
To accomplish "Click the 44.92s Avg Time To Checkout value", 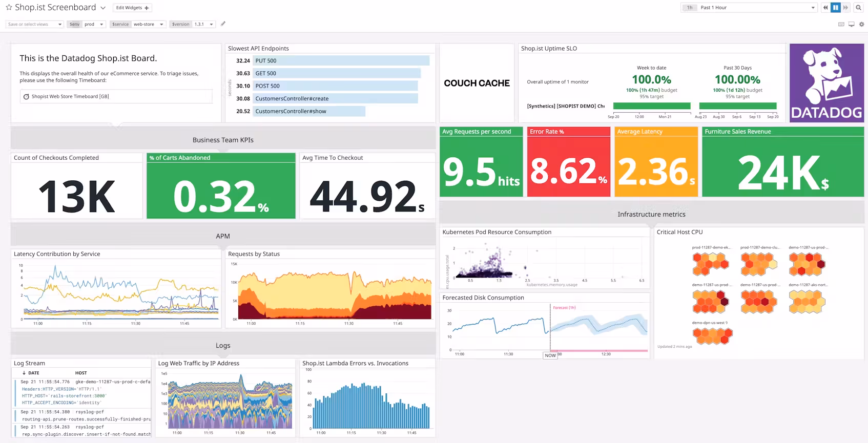I will coord(367,196).
